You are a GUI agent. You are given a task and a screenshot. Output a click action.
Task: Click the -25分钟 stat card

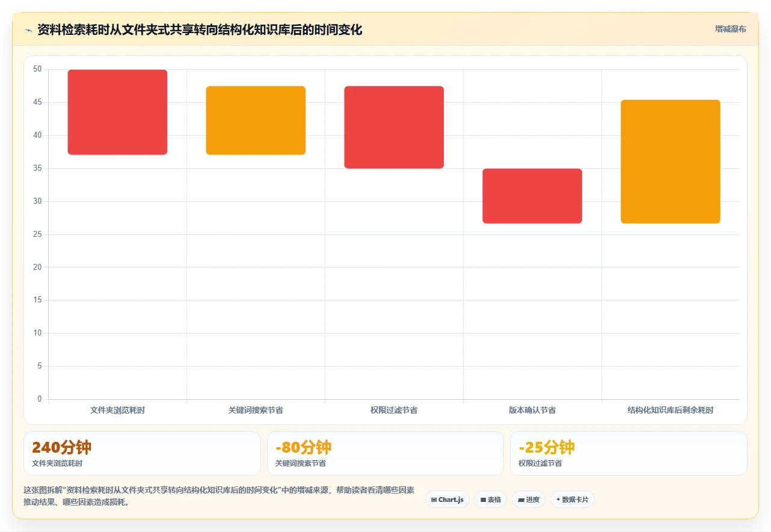(628, 453)
